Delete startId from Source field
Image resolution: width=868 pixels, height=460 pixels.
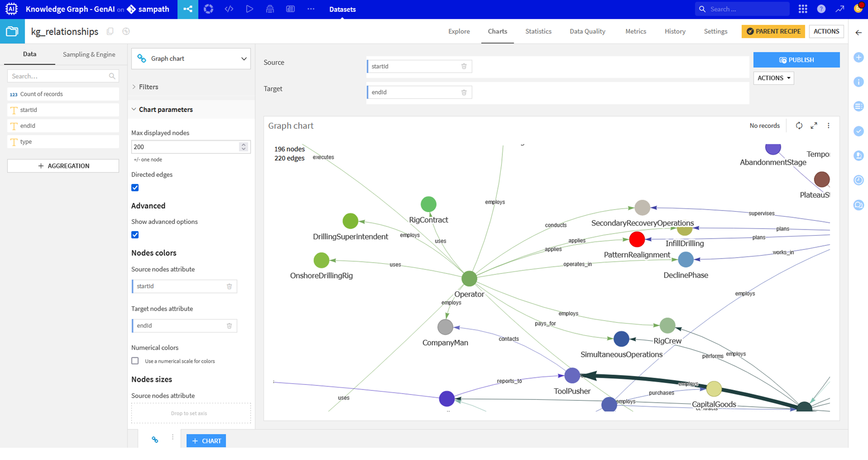click(464, 66)
